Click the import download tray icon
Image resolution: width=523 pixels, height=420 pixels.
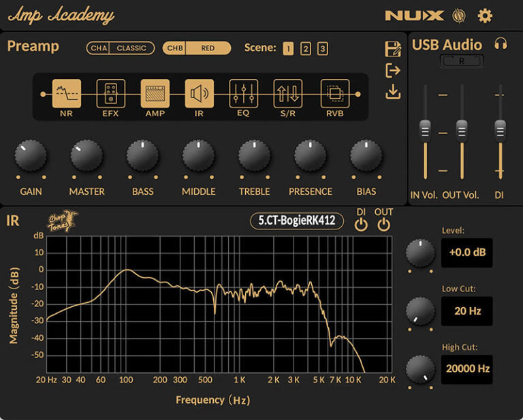(x=393, y=92)
